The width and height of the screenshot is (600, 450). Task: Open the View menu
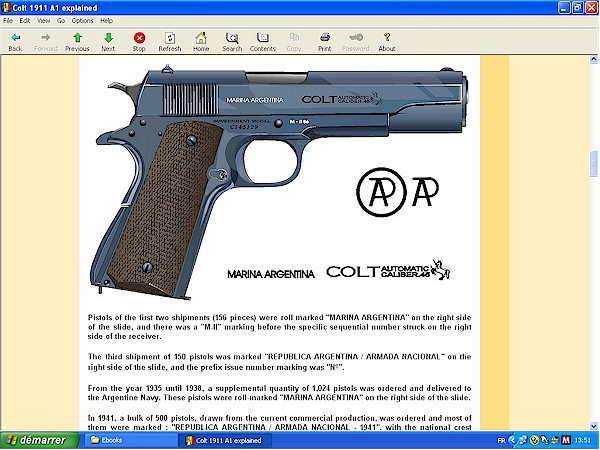pos(44,21)
